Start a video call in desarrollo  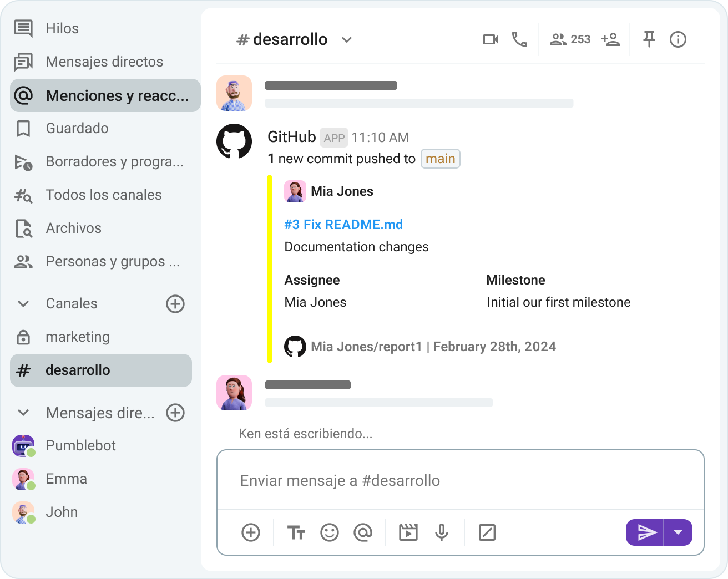click(x=491, y=39)
